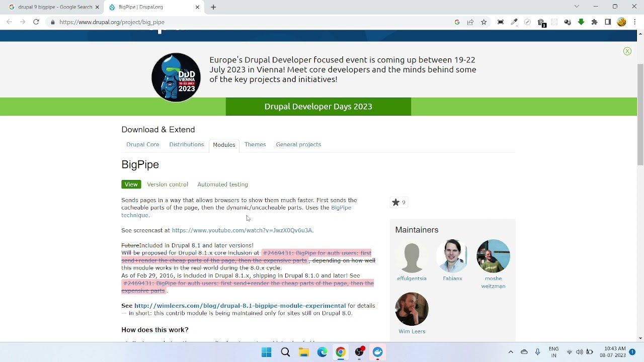Open the Themes tab
This screenshot has width=644, height=362.
coord(255,144)
